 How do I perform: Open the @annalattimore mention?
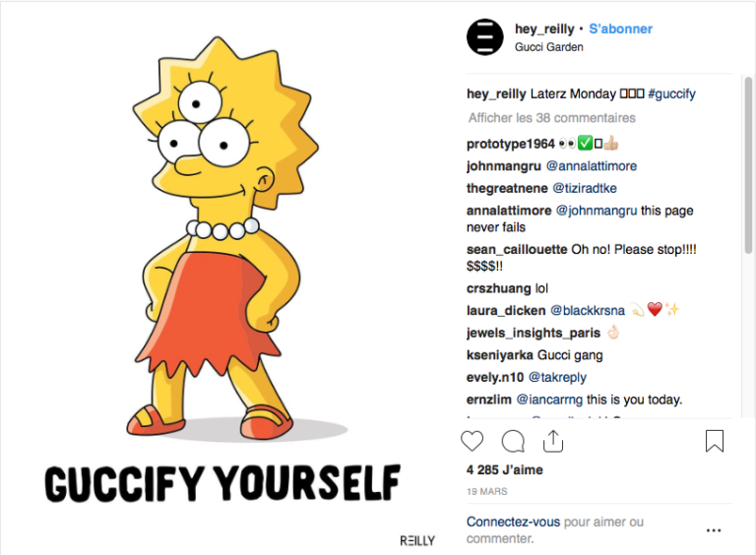(x=591, y=165)
